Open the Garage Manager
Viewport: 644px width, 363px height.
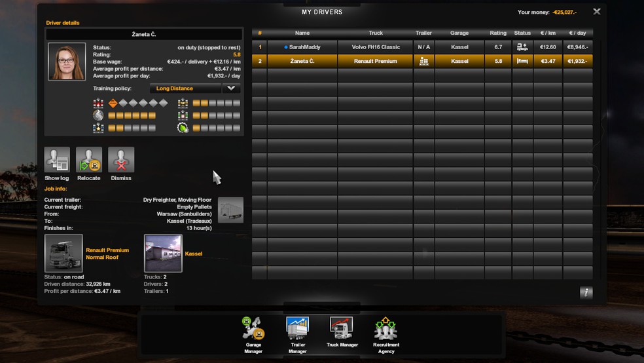point(253,330)
